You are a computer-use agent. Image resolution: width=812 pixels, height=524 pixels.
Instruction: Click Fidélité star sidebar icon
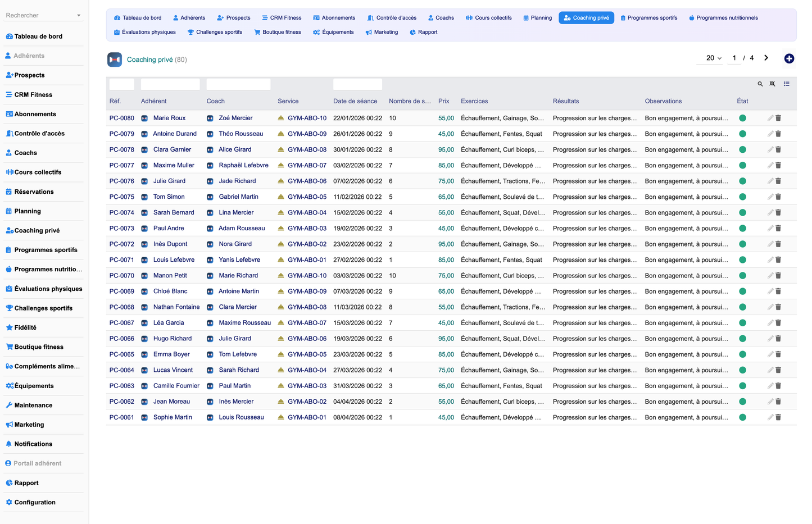(9, 327)
